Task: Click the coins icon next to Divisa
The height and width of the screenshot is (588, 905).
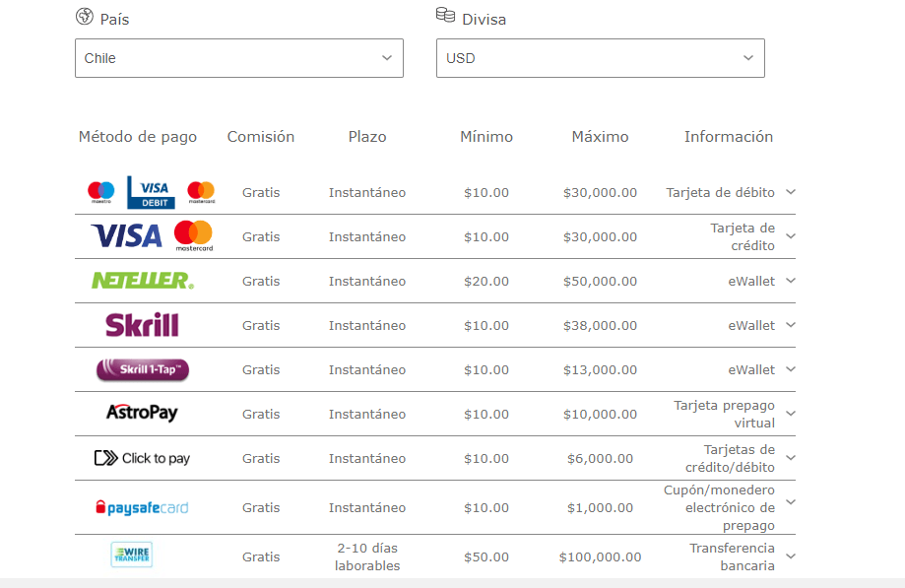Action: pos(445,15)
